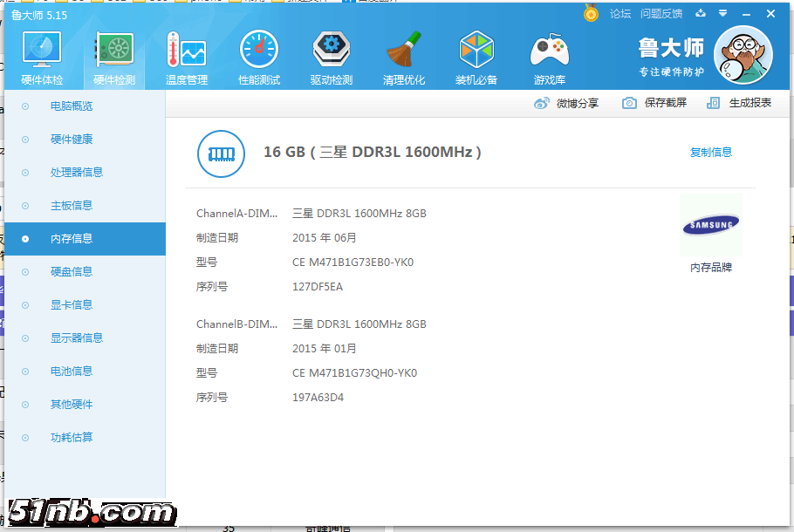This screenshot has height=532, width=794.
Task: Click the Samsung memory brand logo
Action: (710, 226)
